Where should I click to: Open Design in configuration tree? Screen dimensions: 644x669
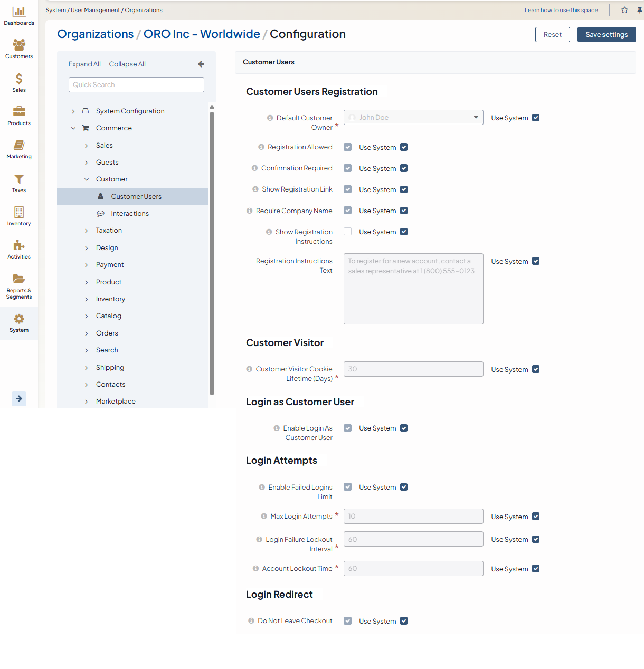(x=107, y=248)
